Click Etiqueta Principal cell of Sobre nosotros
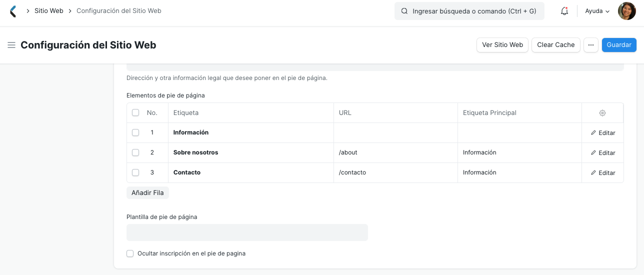The image size is (644, 275). point(519,152)
